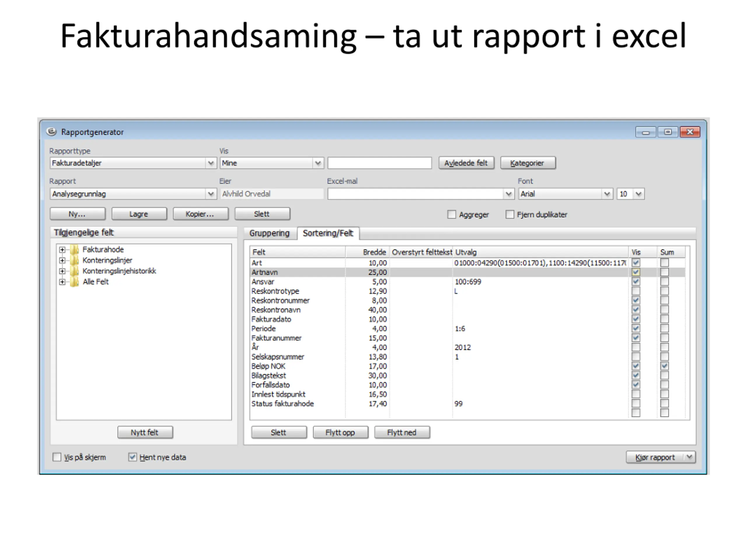Click the Utvalg value 100:699
This screenshot has height=560, width=747.
click(468, 281)
